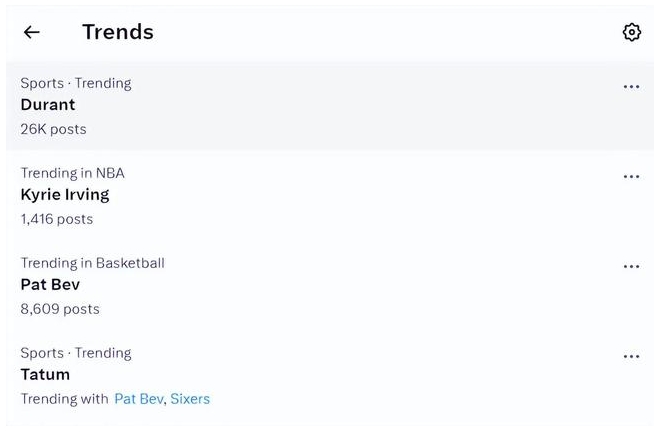Image resolution: width=654 pixels, height=434 pixels.
Task: Click the Sports · Trending label above Durant
Action: coord(76,83)
